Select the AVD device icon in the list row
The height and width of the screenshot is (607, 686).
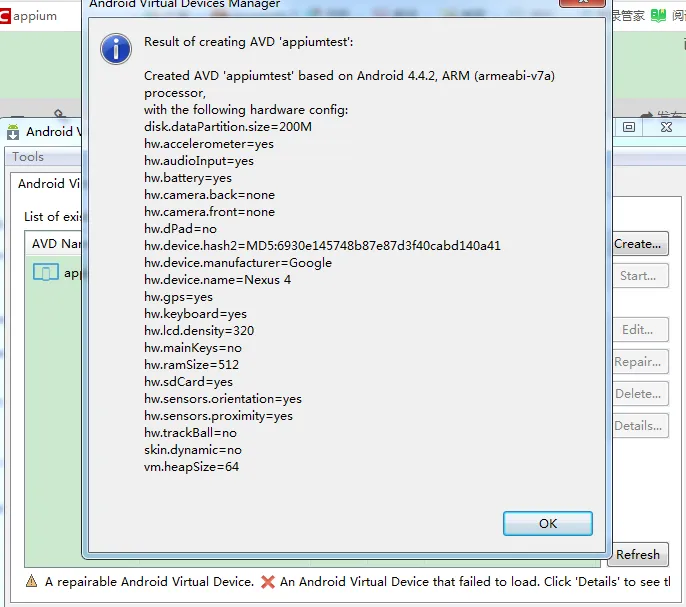46,272
